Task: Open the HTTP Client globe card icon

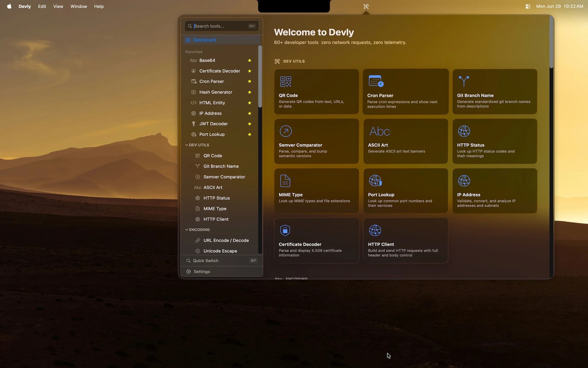Action: coord(375,230)
